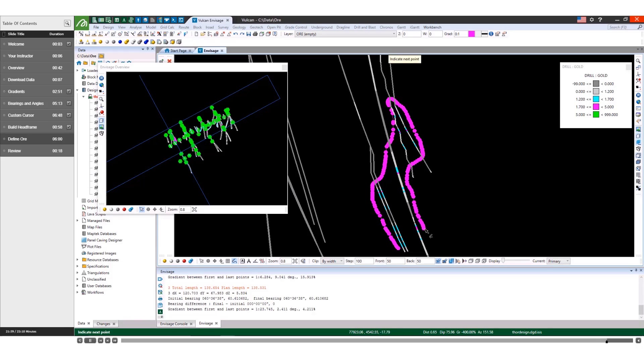Change the Clip mode from By width
Image resolution: width=644 pixels, height=362 pixels.
click(341, 261)
